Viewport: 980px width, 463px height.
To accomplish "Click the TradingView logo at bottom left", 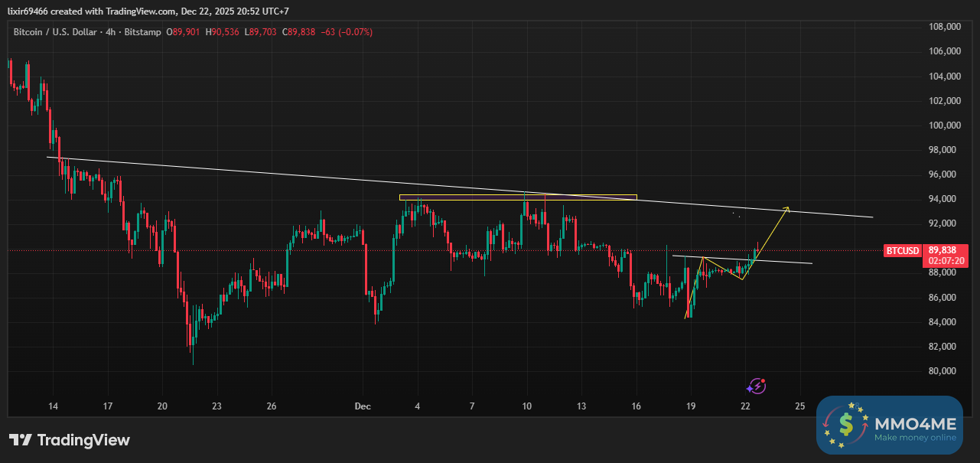I will [70, 440].
